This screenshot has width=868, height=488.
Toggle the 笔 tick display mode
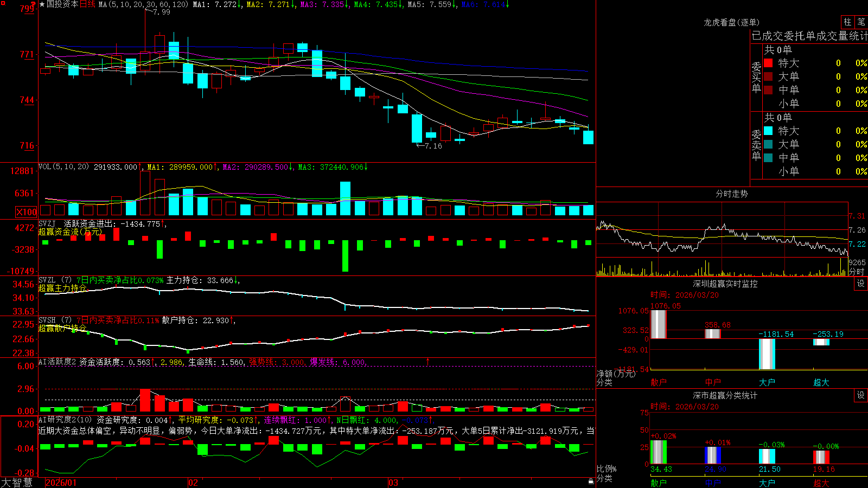[x=861, y=22]
